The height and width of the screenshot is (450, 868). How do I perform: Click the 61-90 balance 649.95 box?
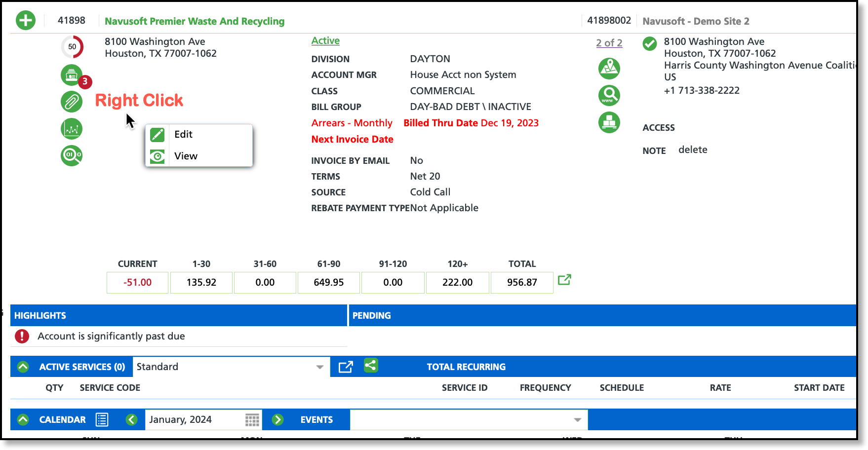click(x=329, y=283)
